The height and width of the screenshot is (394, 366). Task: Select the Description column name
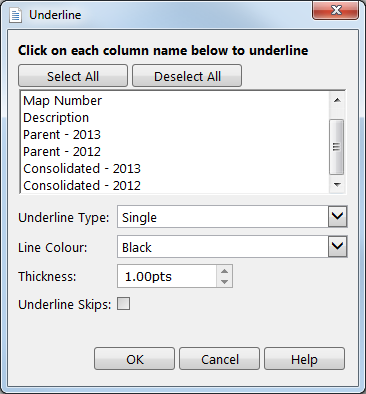point(56,118)
